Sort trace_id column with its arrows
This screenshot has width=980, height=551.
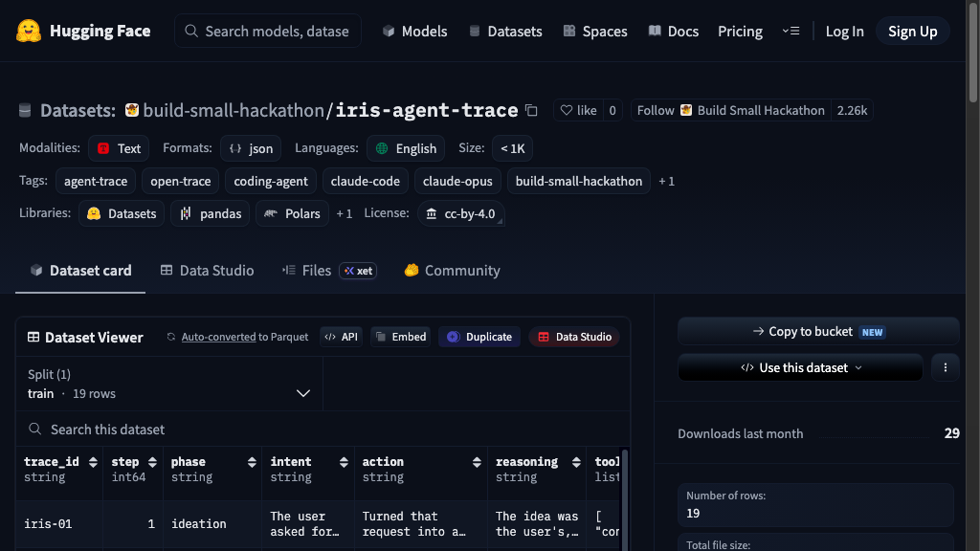pos(93,462)
